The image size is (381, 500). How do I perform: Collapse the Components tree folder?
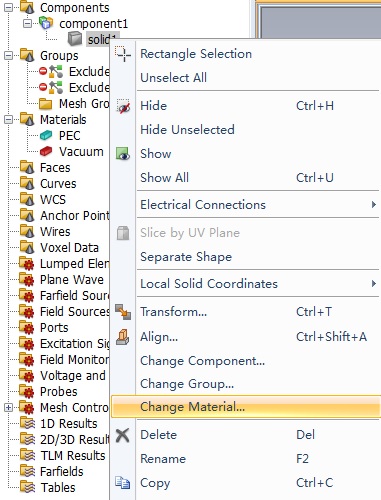coord(9,7)
